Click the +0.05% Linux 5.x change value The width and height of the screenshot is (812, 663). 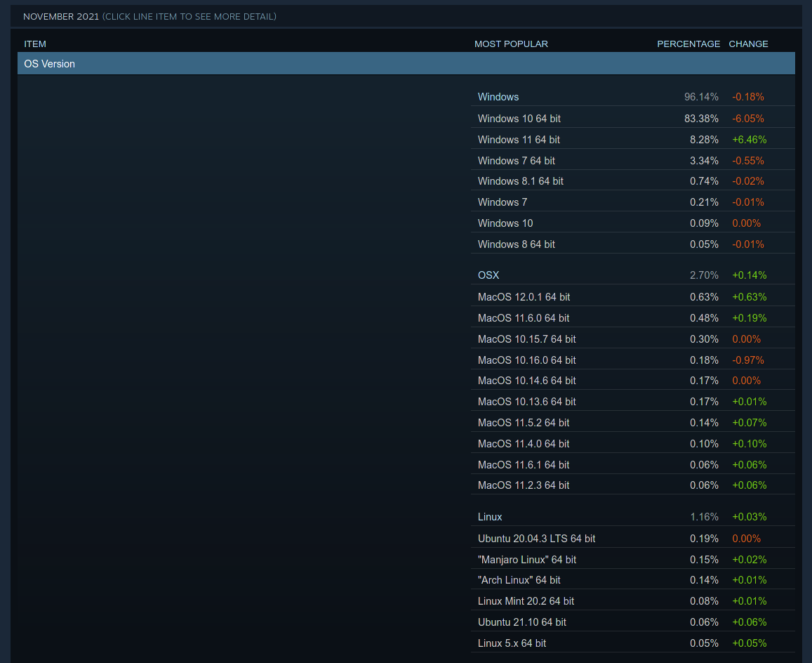point(750,643)
